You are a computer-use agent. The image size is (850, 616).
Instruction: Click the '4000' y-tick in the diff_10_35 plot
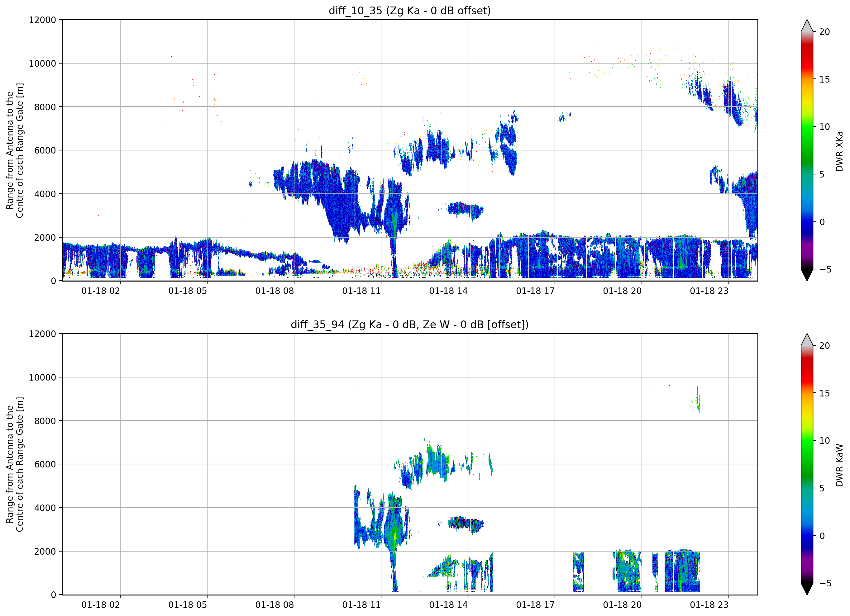pos(45,194)
